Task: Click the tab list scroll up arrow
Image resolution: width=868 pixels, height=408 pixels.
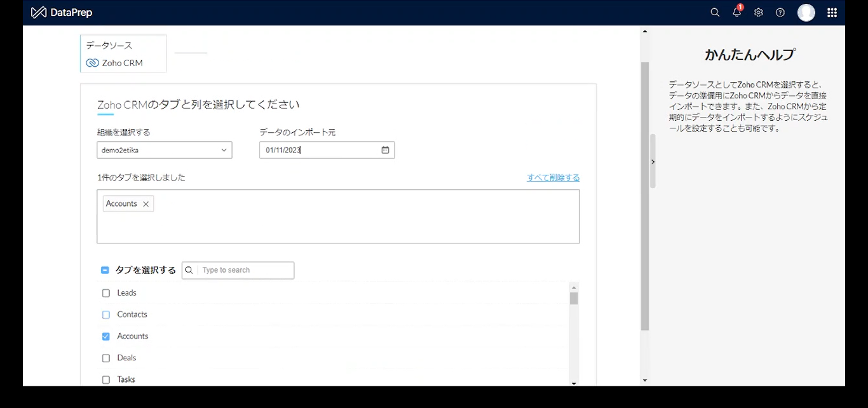Action: pyautogui.click(x=574, y=287)
